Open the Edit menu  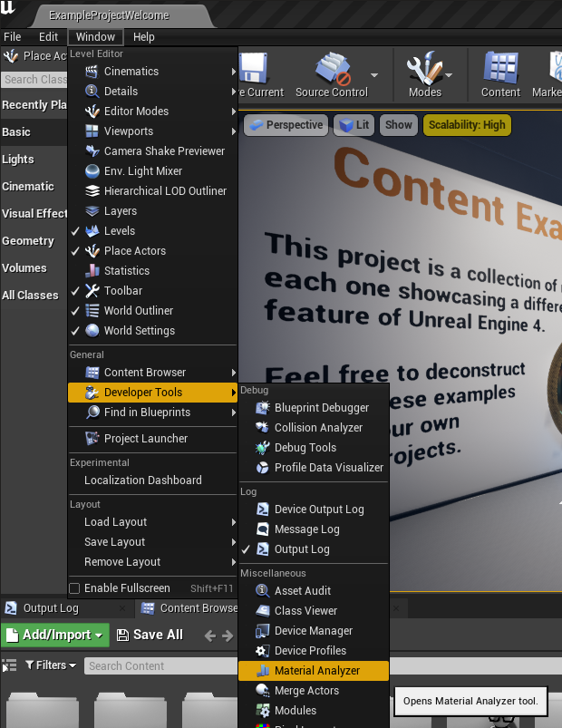48,36
